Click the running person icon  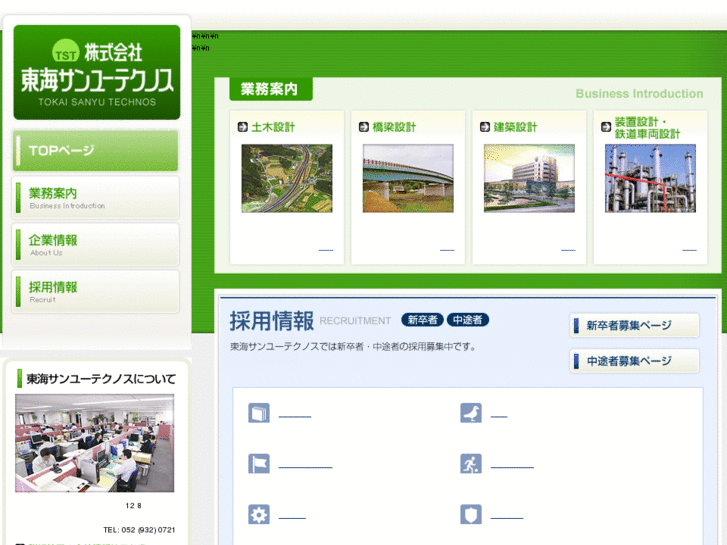471,464
